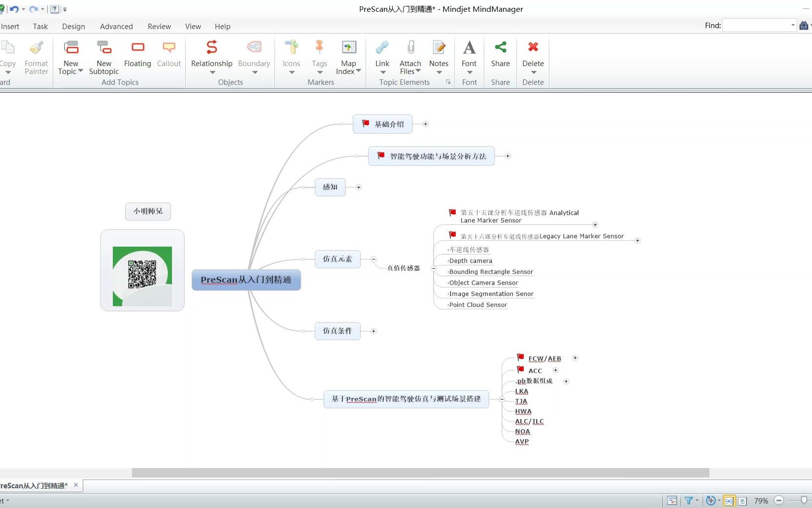Open the Review ribbon tab
Viewport: 812px width, 508px height.
point(159,27)
